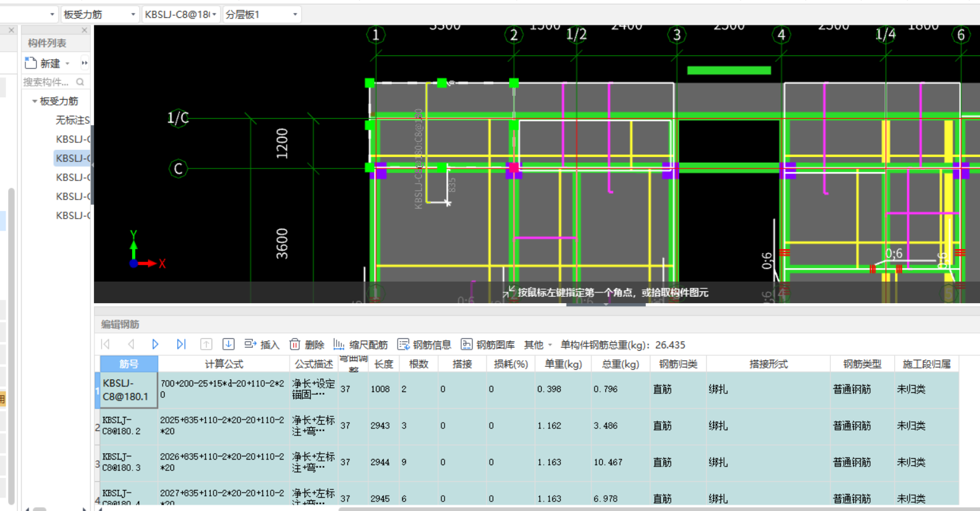980x511 pixels.
Task: Click the 根数 column header
Action: 419,364
